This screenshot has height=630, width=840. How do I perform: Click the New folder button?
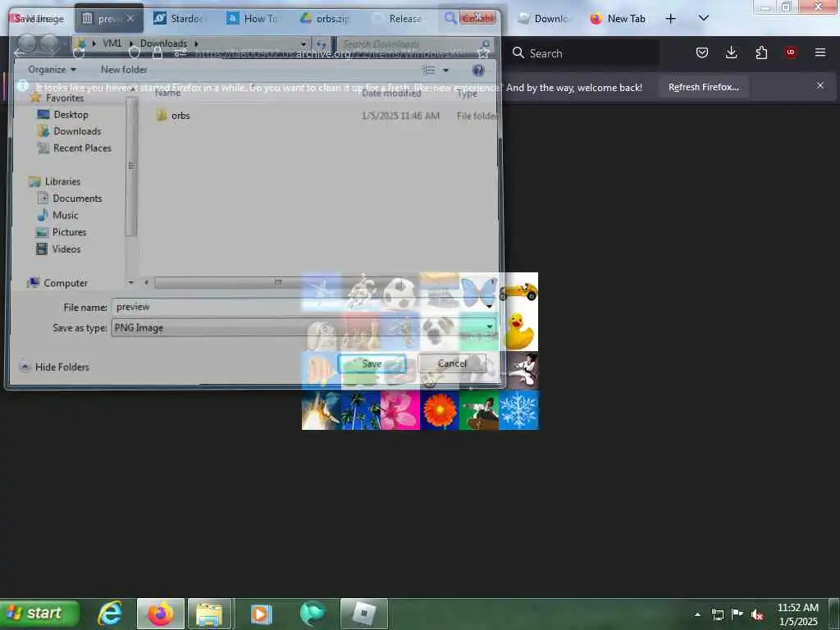[x=124, y=70]
